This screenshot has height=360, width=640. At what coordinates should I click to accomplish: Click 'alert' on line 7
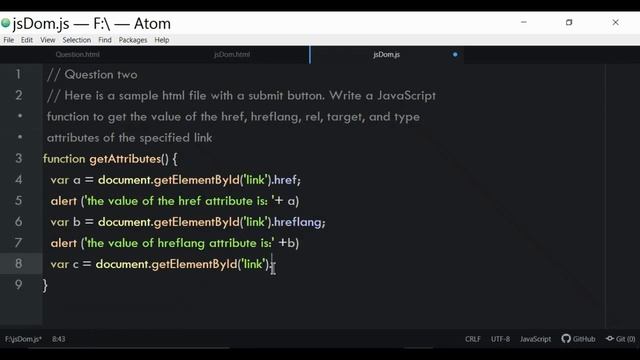pyautogui.click(x=64, y=243)
